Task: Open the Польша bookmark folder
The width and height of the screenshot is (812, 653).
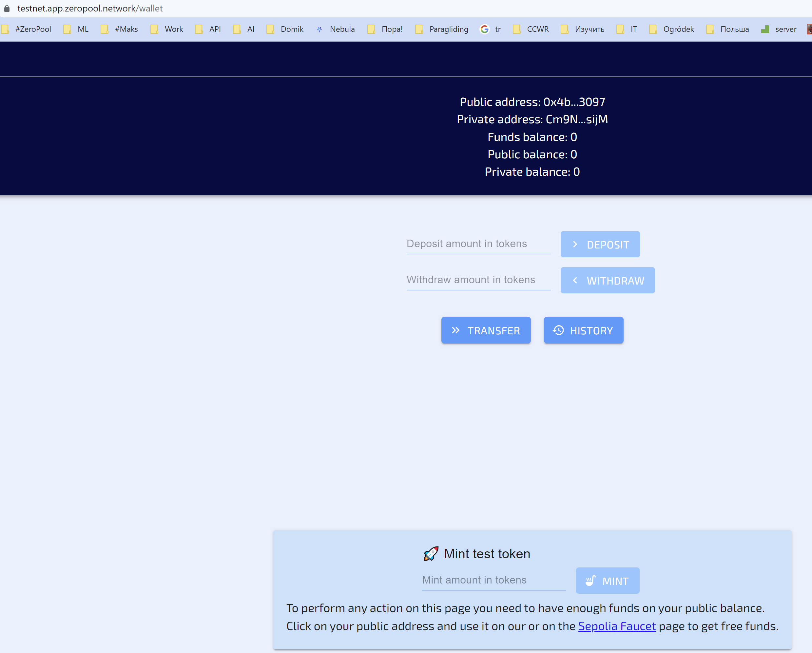Action: click(x=728, y=29)
